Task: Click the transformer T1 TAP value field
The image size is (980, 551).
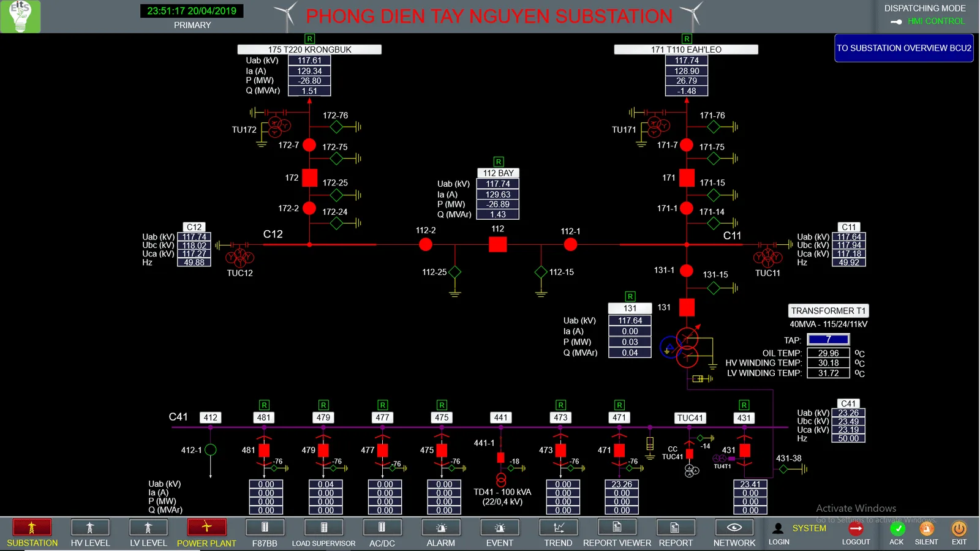Action: pyautogui.click(x=829, y=339)
